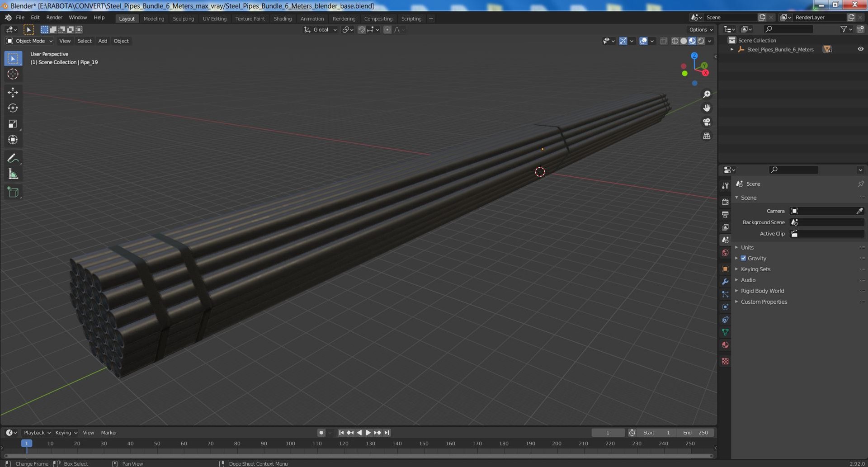868x467 pixels.
Task: Jump to the end frame
Action: 387,433
